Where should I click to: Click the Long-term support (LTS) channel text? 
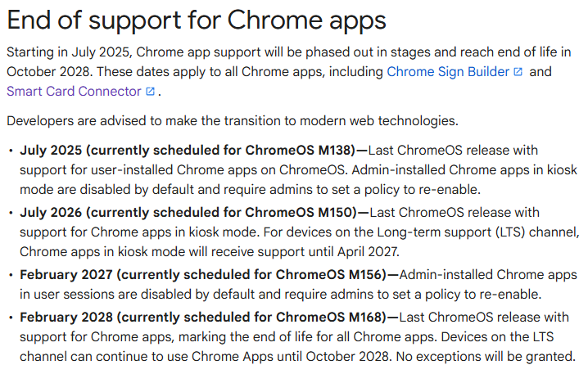coord(478,232)
